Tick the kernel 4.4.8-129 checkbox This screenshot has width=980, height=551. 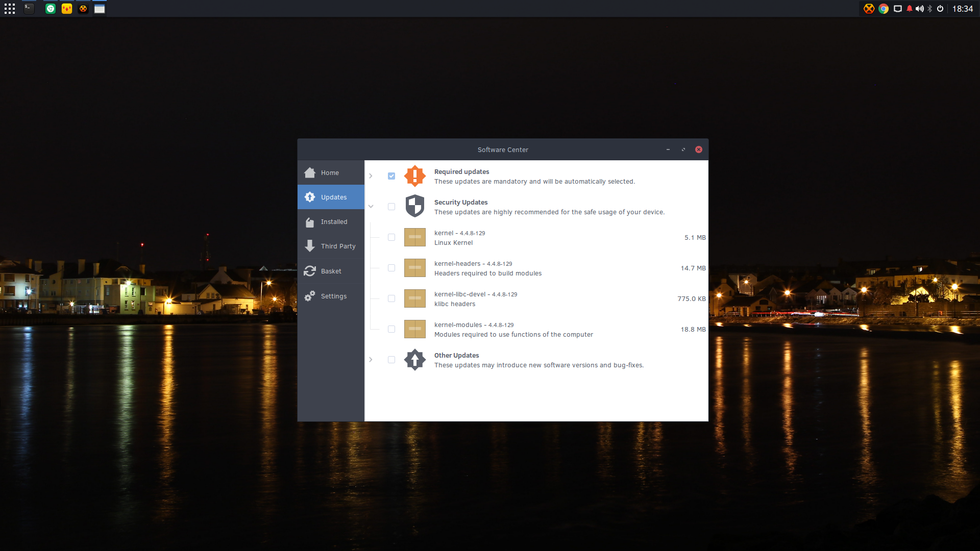click(x=391, y=237)
